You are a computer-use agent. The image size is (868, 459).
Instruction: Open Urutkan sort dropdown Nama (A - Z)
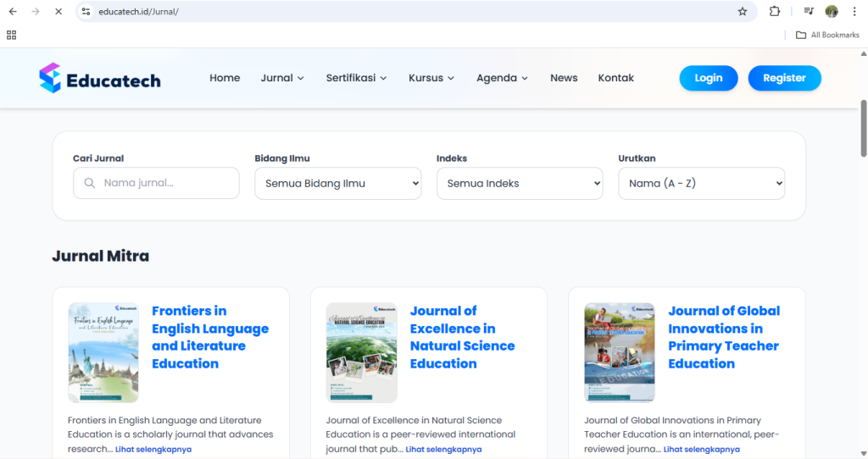coord(701,183)
